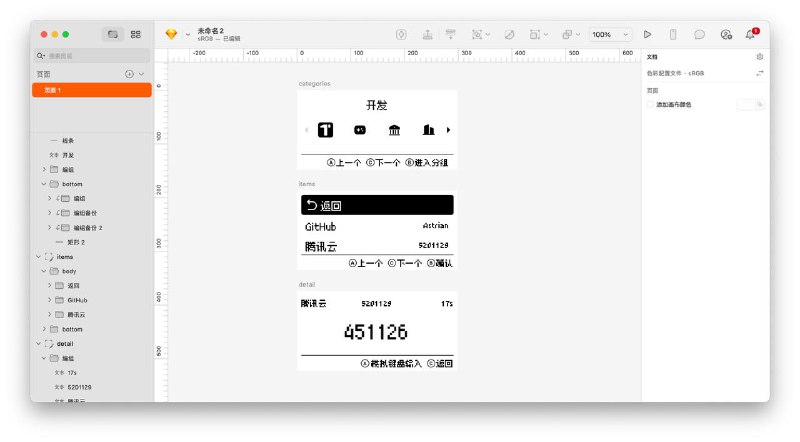Open the Sketch diamond insert menu
The width and height of the screenshot is (800, 442).
coord(171,34)
